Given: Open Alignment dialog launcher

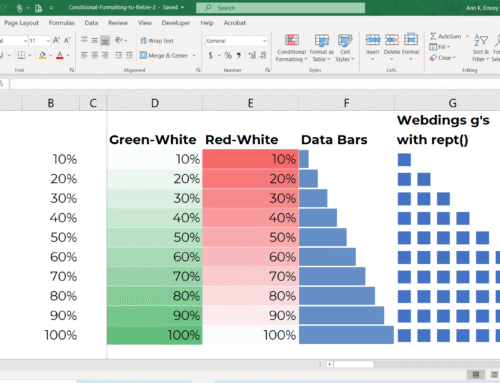Looking at the screenshot, I should point(198,70).
